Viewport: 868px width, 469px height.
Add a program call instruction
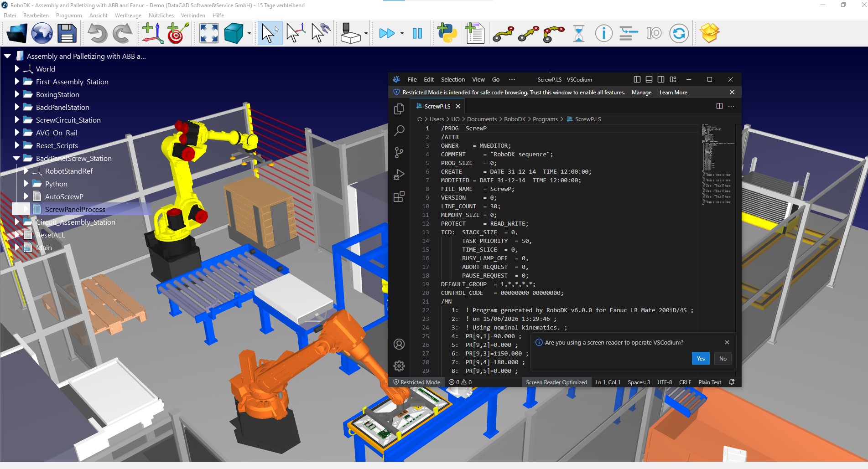click(x=629, y=33)
